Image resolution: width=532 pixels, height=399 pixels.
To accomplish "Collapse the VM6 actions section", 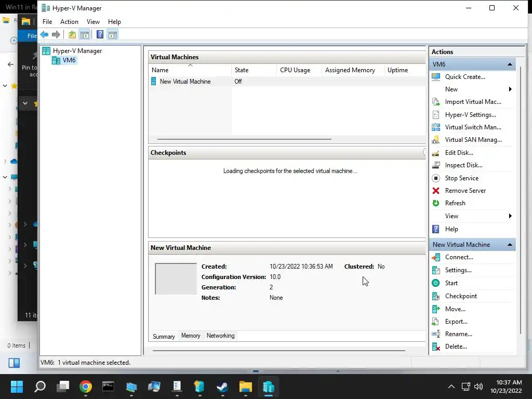I will coord(510,64).
